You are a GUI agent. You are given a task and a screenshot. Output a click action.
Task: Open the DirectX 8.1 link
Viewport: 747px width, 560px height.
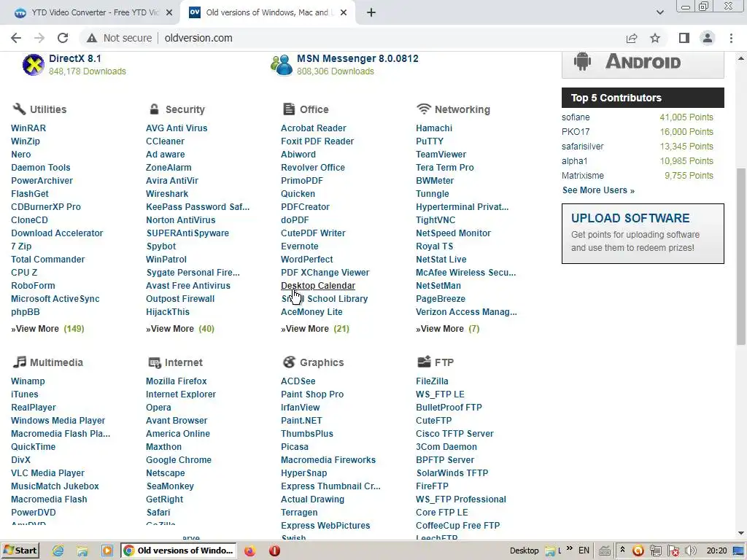click(75, 58)
